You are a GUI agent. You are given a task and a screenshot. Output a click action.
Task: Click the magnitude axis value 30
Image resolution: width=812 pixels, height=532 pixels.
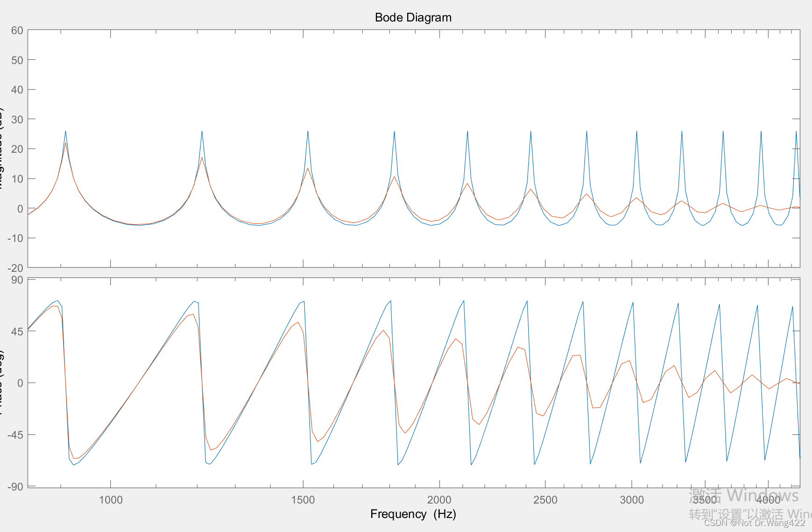click(17, 120)
